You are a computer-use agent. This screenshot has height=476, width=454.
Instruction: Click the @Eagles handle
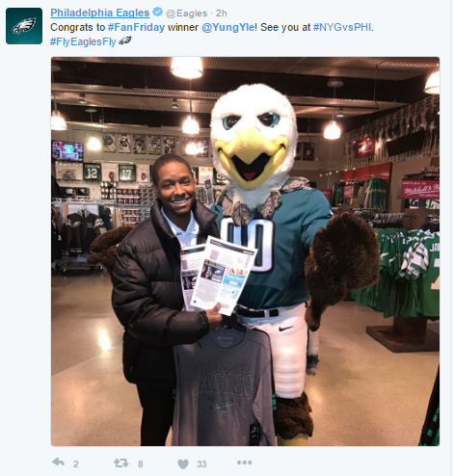tap(186, 13)
